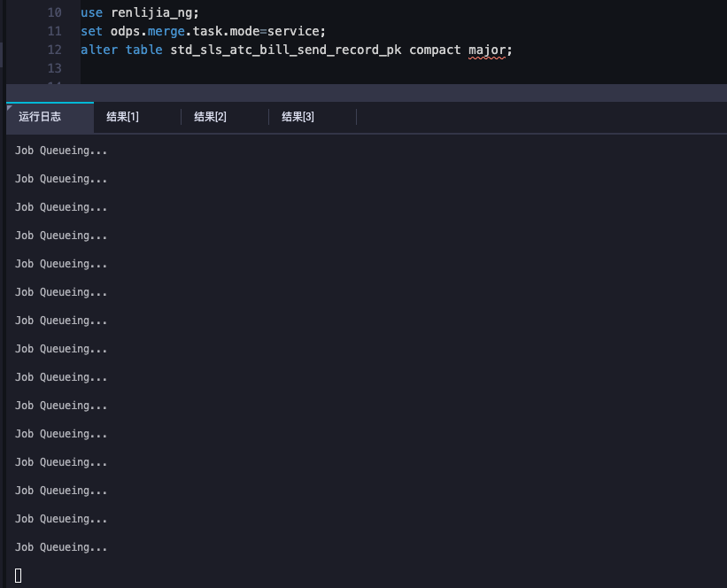Open the 运行日志 log tab
Viewport: 727px width, 588px height.
pos(50,117)
